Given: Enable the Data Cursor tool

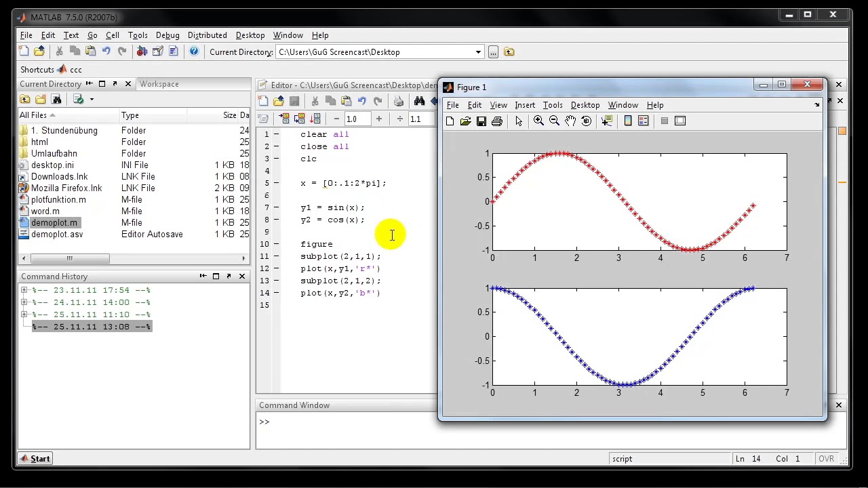Looking at the screenshot, I should pyautogui.click(x=607, y=121).
